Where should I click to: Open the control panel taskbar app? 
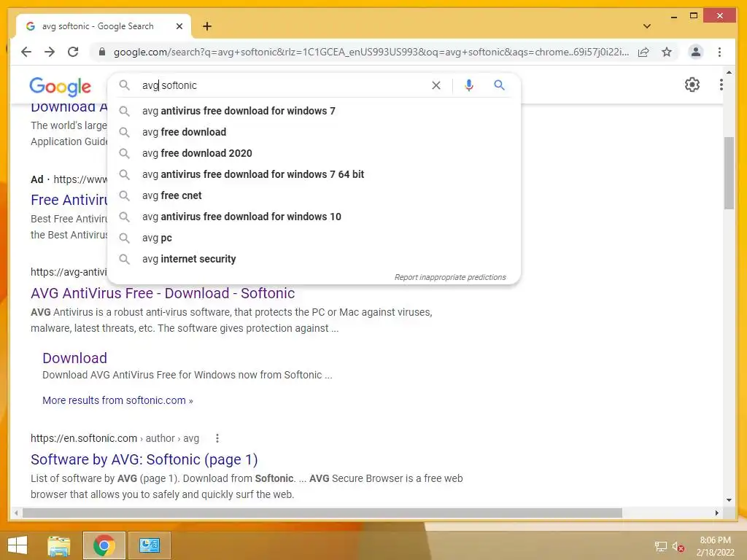[x=149, y=545]
